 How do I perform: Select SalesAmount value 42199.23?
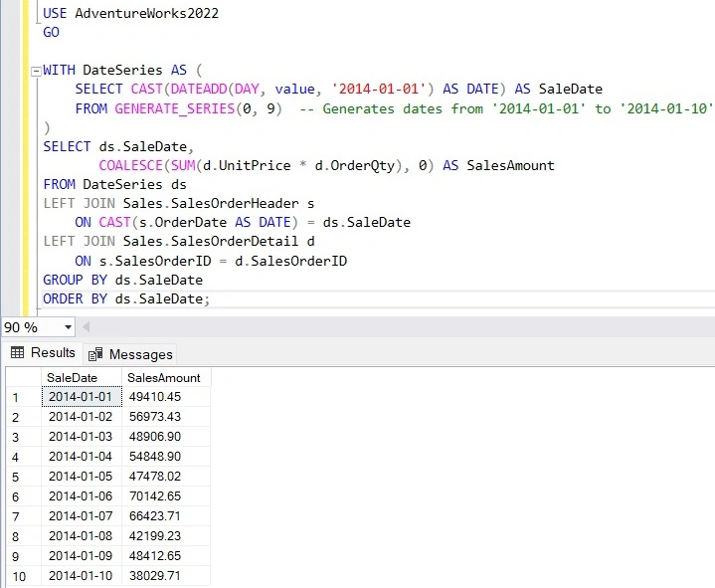pos(166,536)
